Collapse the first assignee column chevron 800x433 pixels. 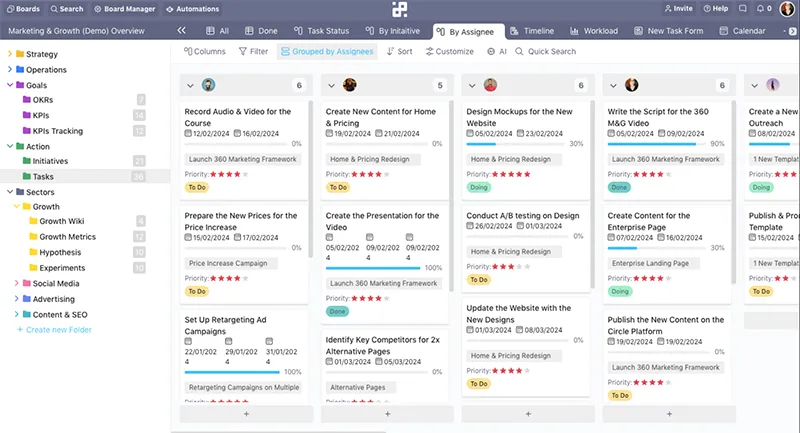191,86
